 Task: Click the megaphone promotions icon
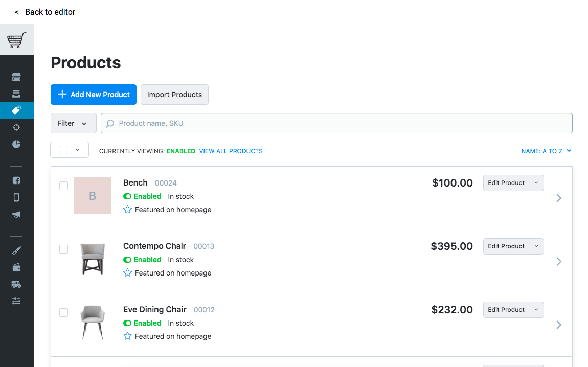click(16, 215)
